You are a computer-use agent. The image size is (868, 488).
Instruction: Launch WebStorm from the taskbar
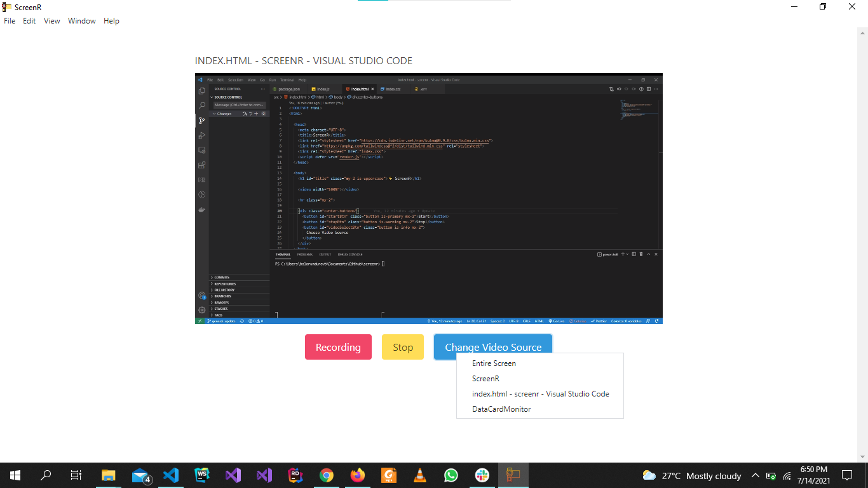click(202, 475)
